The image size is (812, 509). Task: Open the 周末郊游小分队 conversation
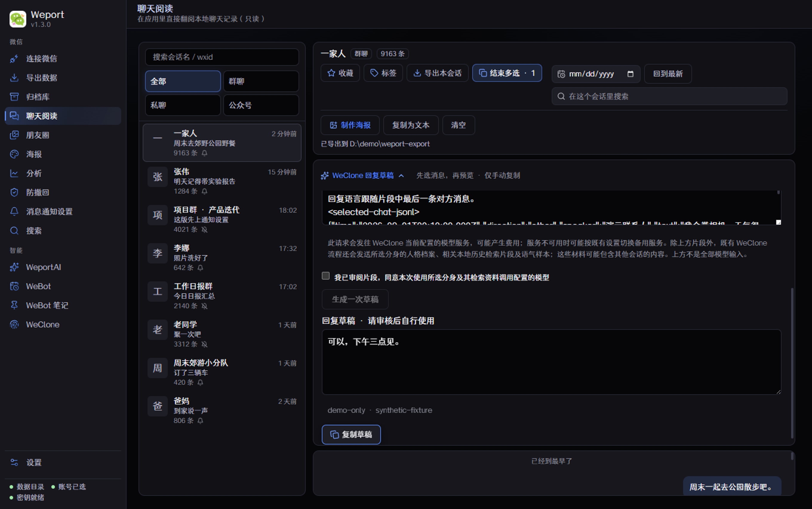point(222,372)
